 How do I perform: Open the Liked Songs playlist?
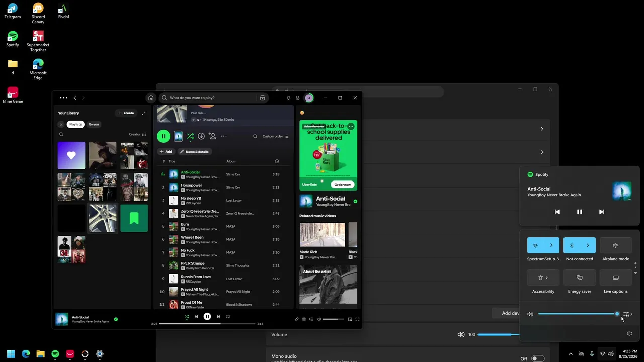point(71,155)
